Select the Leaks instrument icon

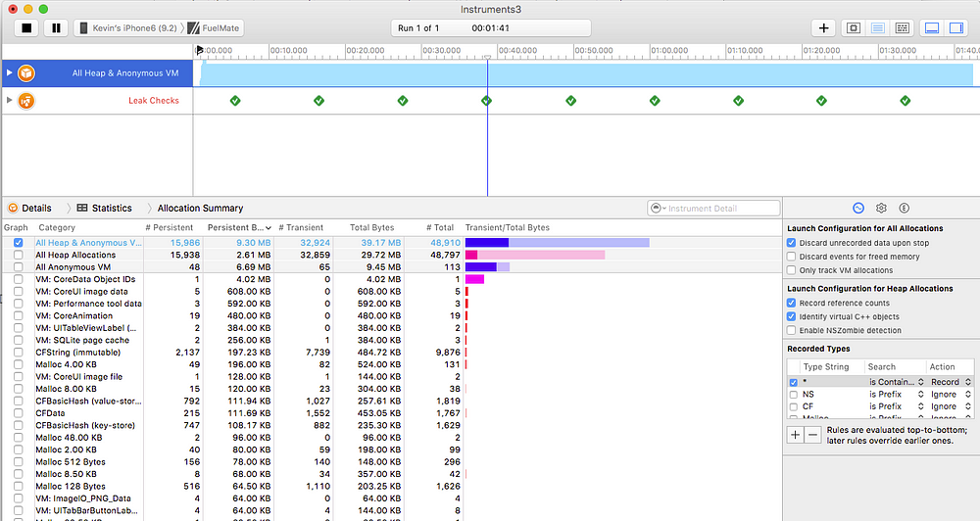pyautogui.click(x=26, y=101)
